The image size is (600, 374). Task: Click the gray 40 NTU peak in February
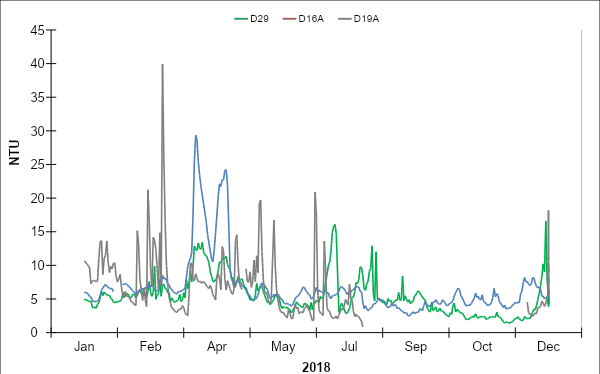pos(162,65)
